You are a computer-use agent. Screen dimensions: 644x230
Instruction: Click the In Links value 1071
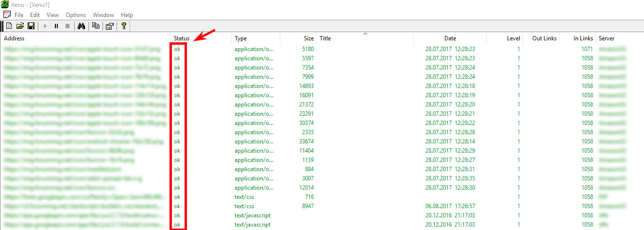tap(587, 49)
